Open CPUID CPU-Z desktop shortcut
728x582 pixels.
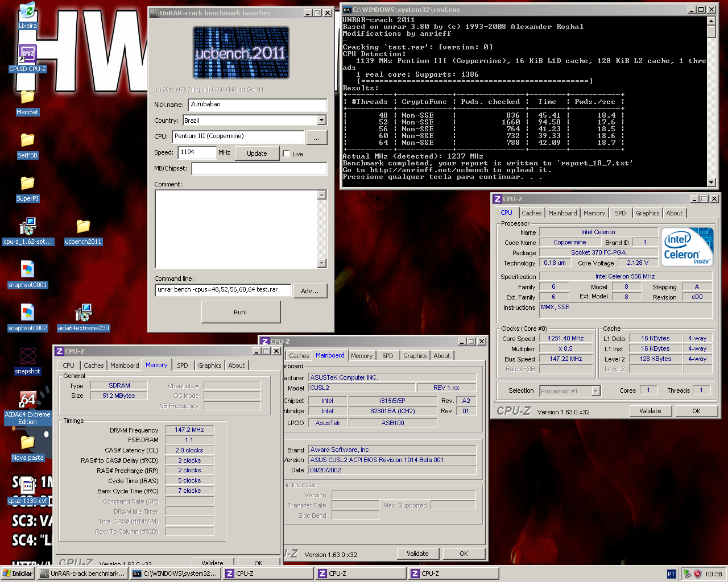[27, 59]
